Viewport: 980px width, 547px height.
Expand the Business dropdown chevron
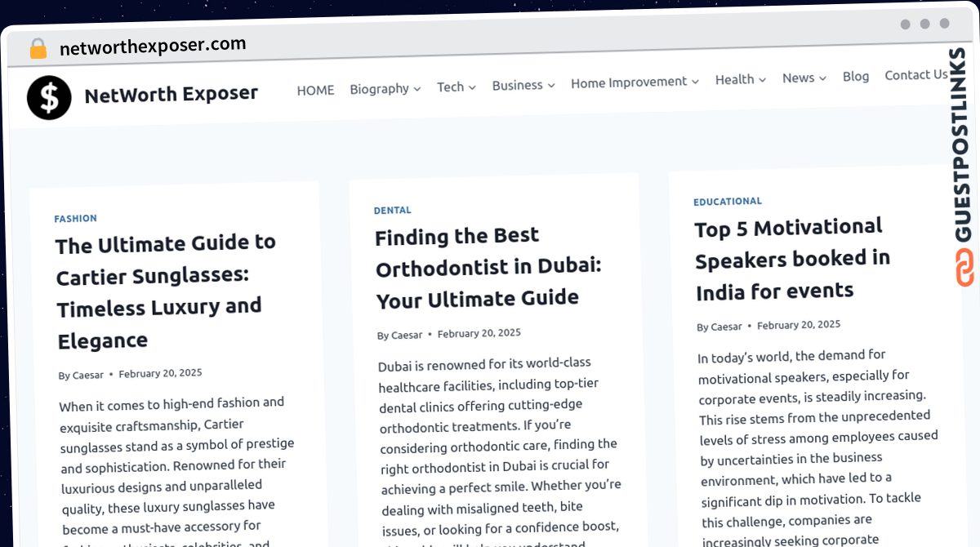551,85
